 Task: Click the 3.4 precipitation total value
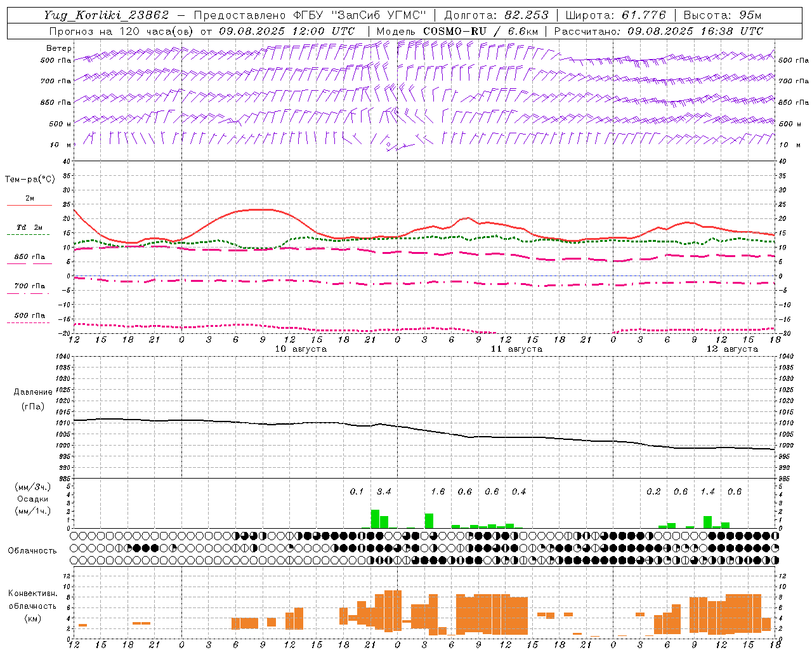click(384, 492)
